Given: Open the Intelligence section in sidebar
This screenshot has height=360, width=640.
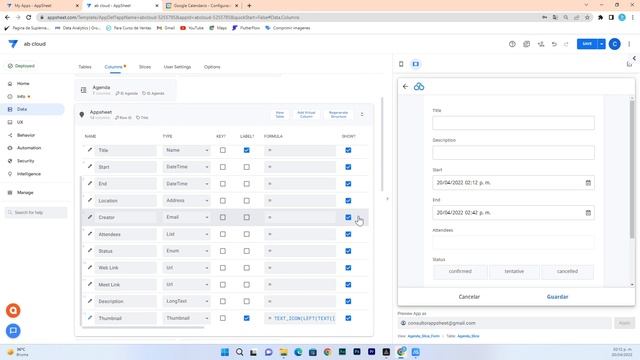Looking at the screenshot, I should [x=29, y=174].
